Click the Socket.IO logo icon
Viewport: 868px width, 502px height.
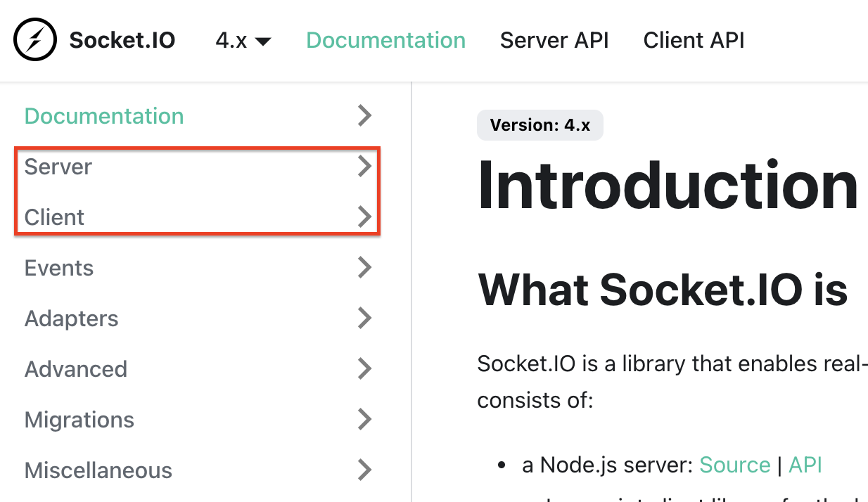pos(35,40)
